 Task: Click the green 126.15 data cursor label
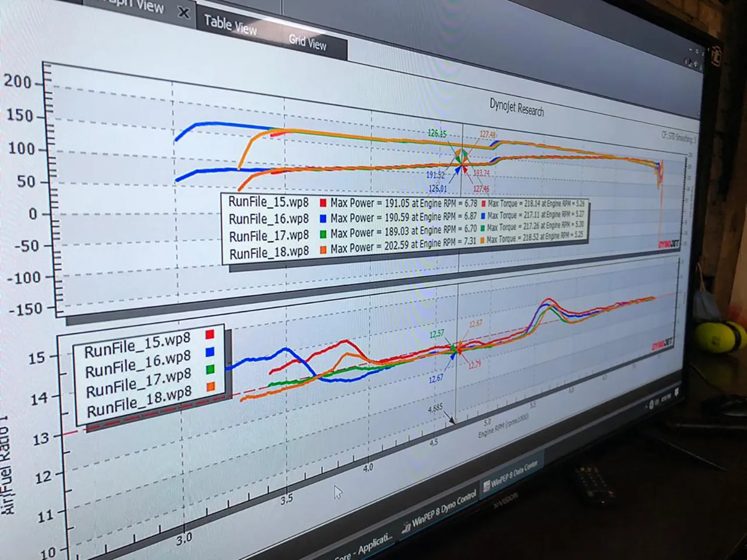point(437,134)
